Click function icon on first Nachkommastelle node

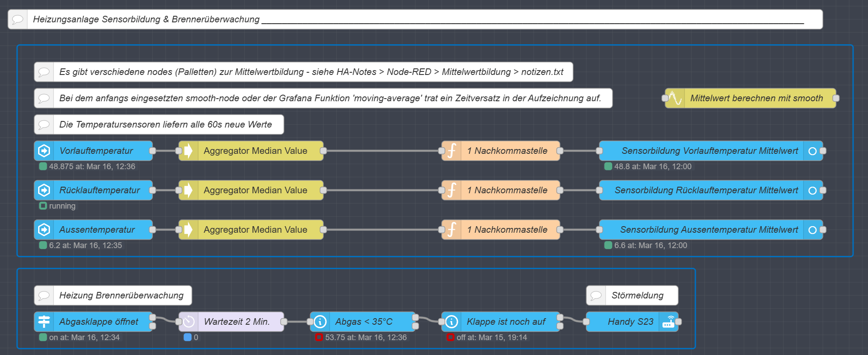(x=452, y=151)
